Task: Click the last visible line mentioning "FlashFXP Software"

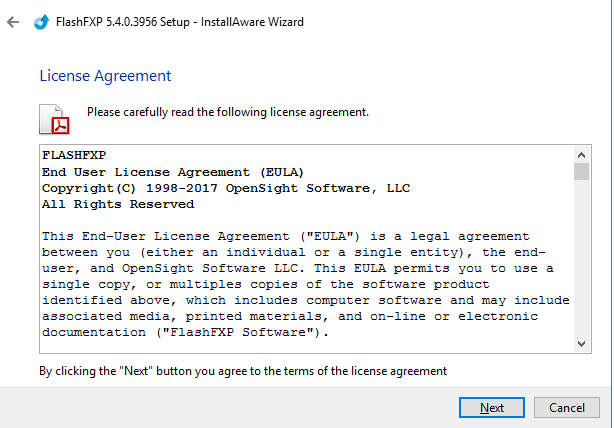Action: coord(180,332)
